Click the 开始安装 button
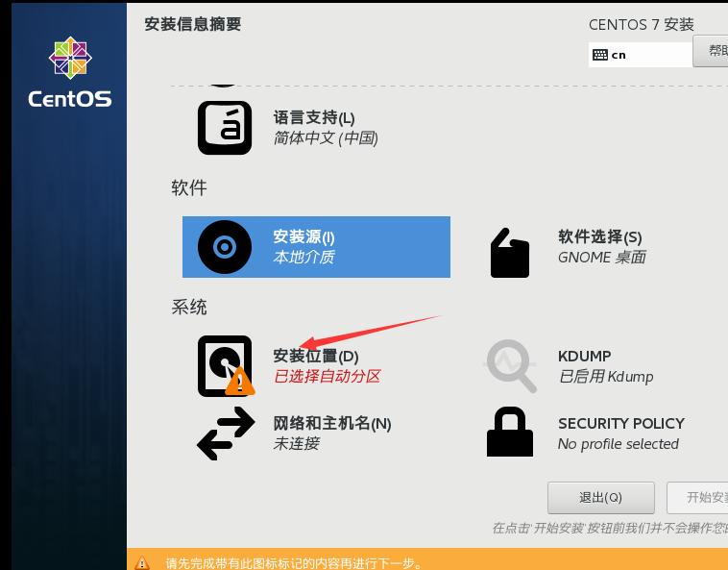 pos(697,498)
